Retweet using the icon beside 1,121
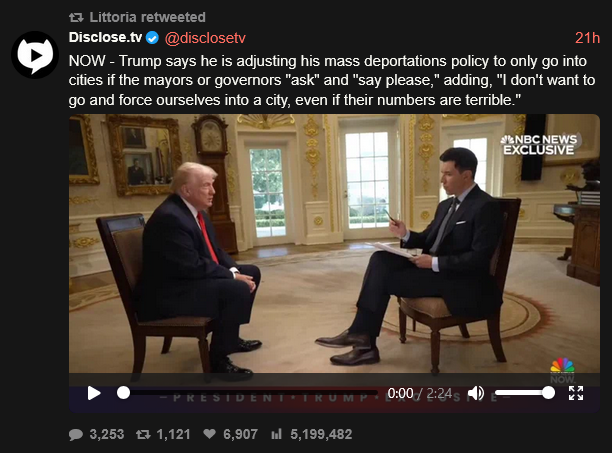This screenshot has width=612, height=453. pyautogui.click(x=143, y=434)
